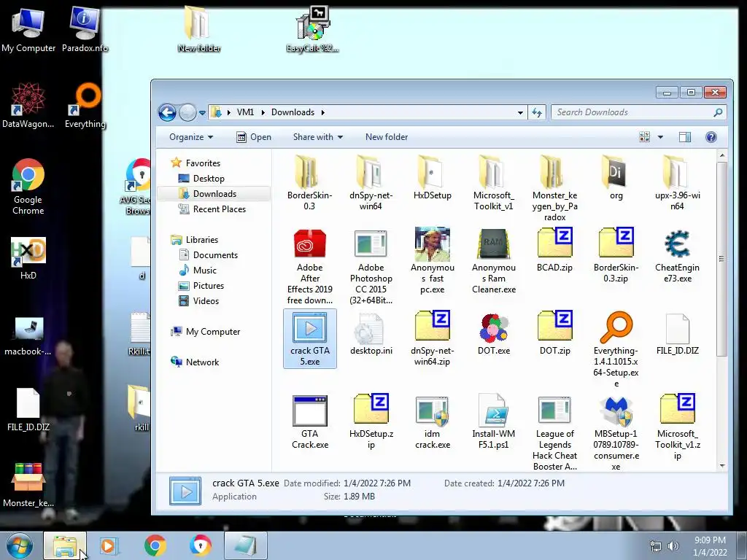Refresh the Downloads folder view
747x560 pixels.
coord(537,112)
